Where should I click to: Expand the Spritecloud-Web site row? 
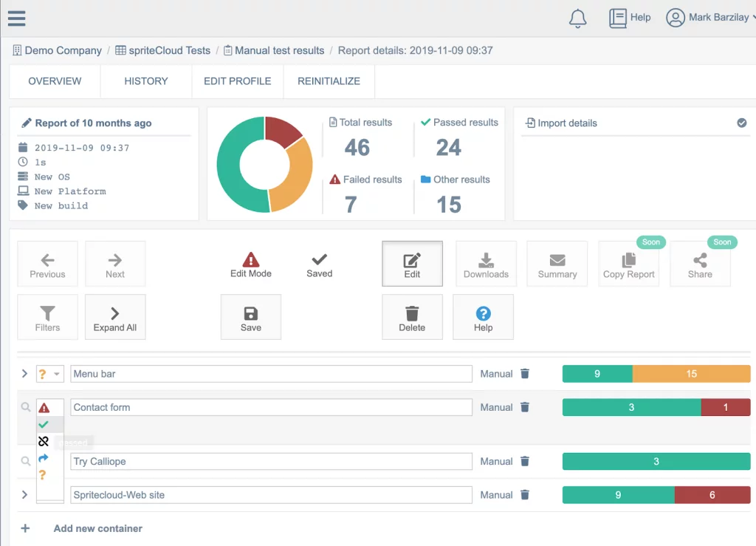[24, 495]
